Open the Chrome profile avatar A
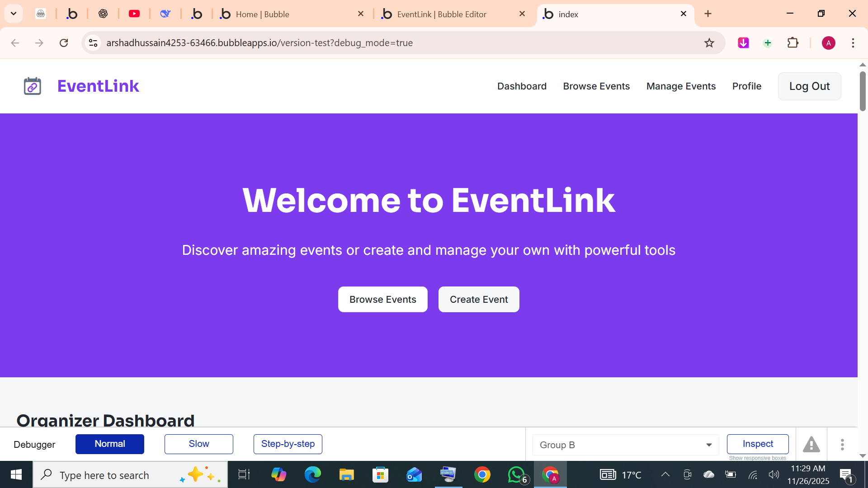This screenshot has height=488, width=868. pyautogui.click(x=828, y=43)
